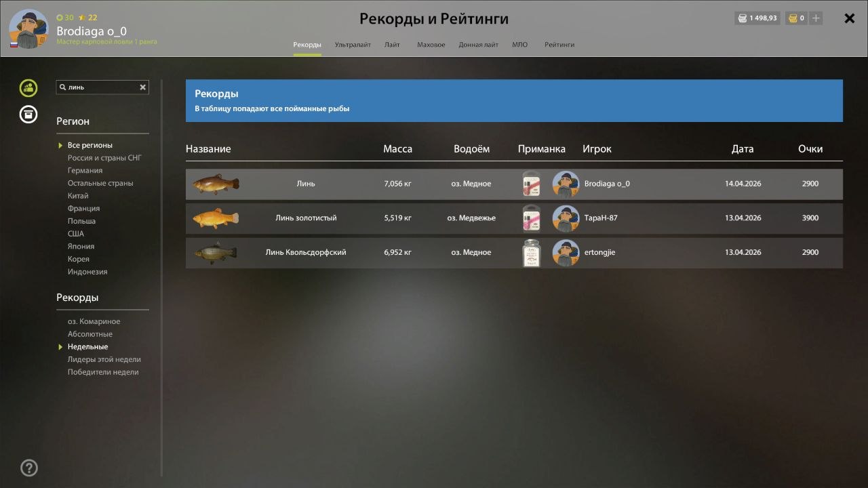Click bait icon in Линь золотистый row

pyautogui.click(x=531, y=218)
